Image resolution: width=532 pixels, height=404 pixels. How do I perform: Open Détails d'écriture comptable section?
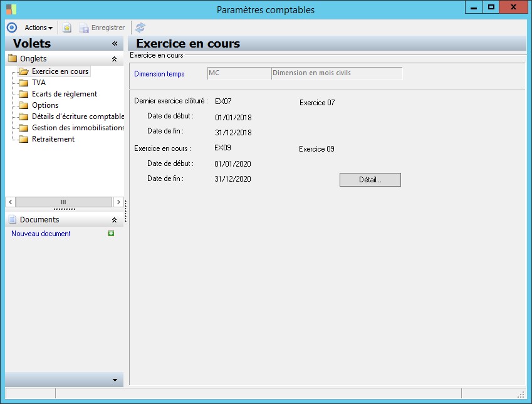(x=78, y=117)
